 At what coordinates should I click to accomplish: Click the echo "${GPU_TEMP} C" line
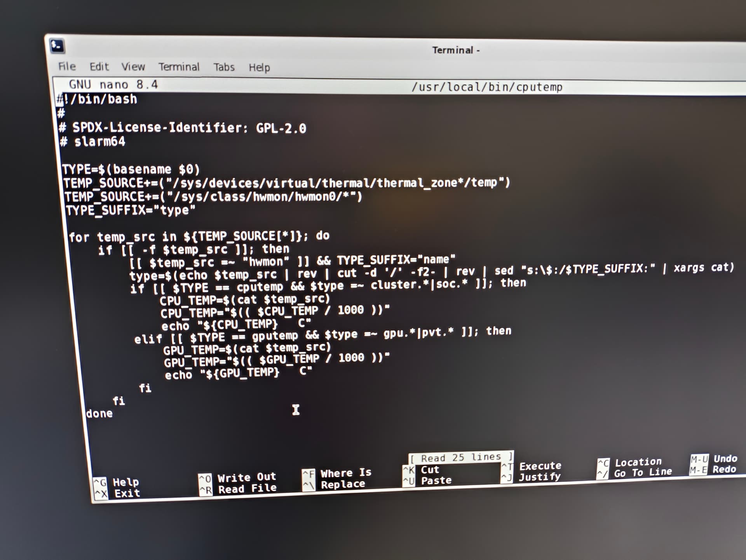[x=239, y=373]
